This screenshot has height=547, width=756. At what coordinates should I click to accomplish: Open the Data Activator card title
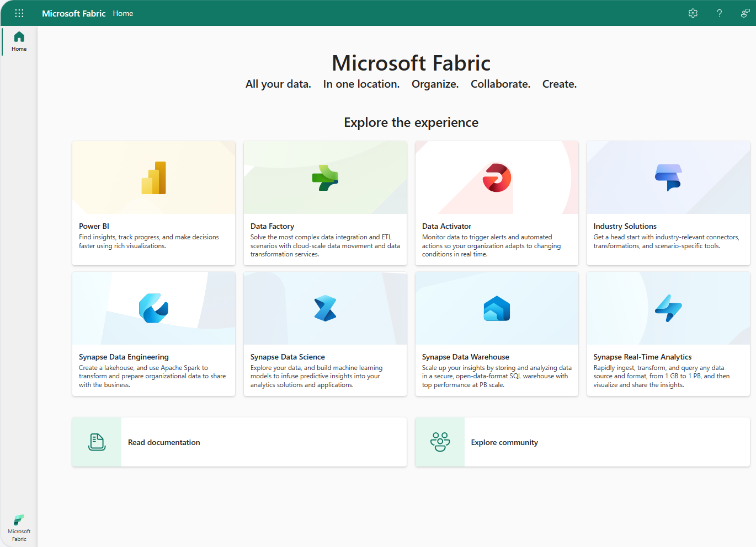[446, 226]
